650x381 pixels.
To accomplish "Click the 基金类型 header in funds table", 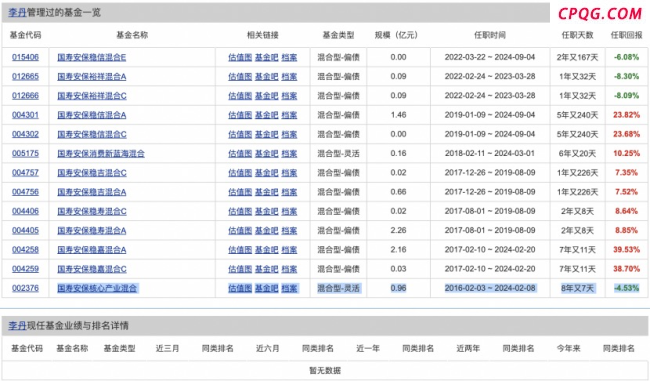I will coord(338,35).
